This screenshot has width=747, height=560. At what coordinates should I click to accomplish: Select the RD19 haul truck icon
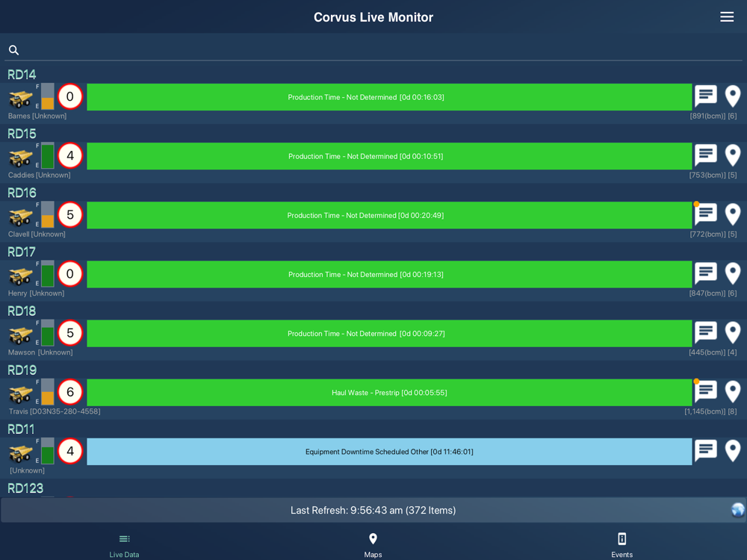[20, 393]
